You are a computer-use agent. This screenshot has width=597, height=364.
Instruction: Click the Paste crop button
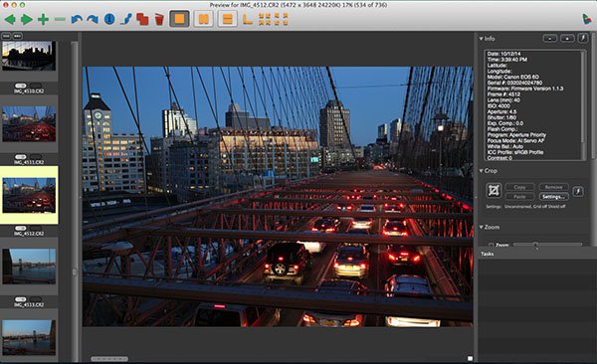click(519, 197)
